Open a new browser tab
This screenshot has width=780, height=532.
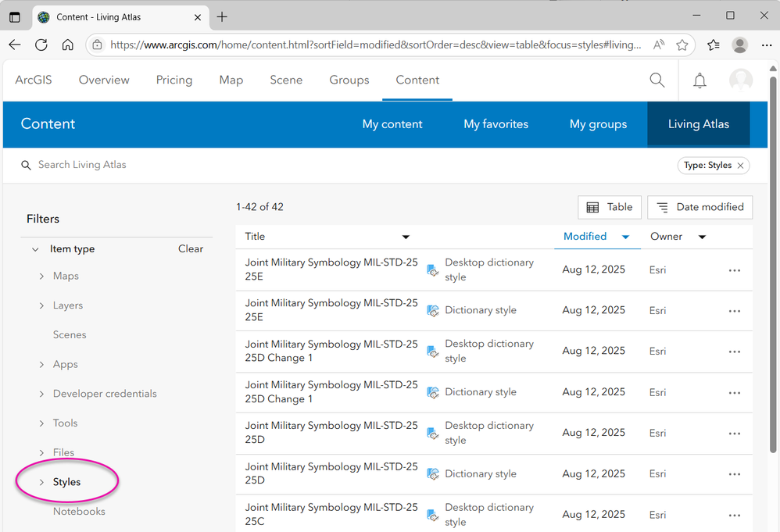[223, 16]
